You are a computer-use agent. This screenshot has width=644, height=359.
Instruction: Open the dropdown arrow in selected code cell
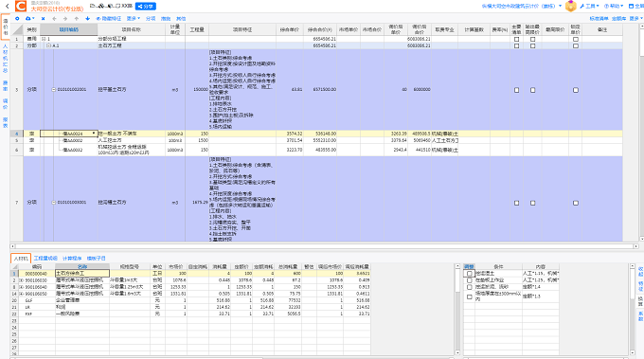click(x=94, y=134)
